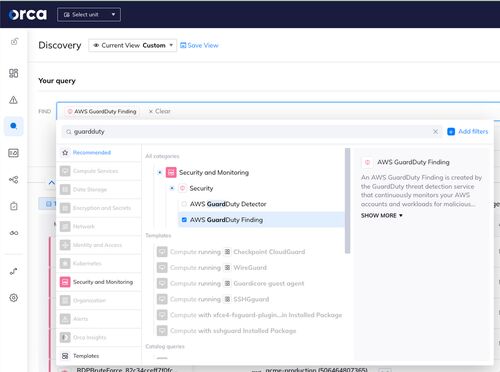Open the Current View Custom dropdown
Image resolution: width=500 pixels, height=372 pixels.
point(132,45)
